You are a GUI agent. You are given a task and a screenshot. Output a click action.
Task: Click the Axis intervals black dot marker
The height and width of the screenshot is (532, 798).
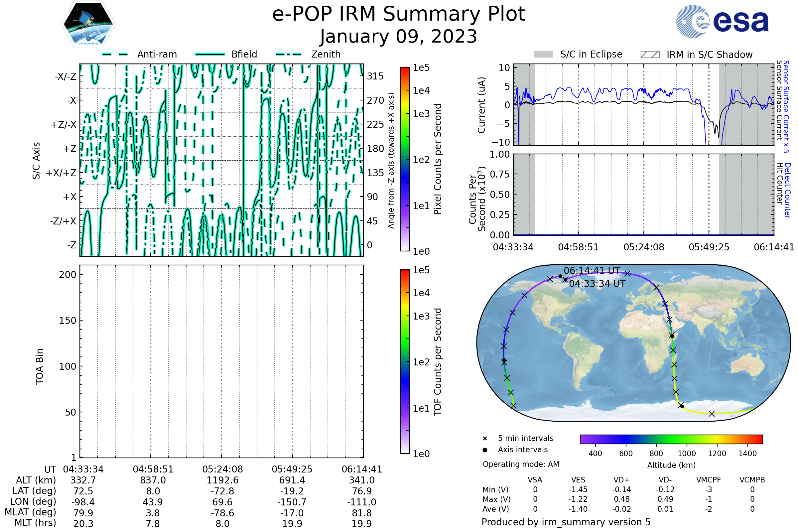point(485,450)
